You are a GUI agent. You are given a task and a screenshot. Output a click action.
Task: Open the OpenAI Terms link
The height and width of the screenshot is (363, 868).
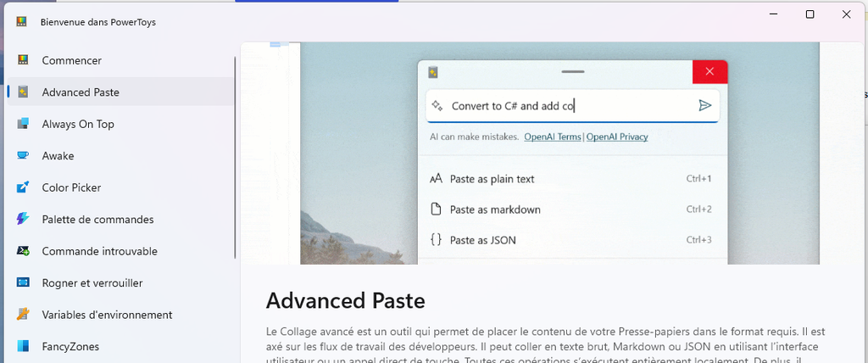pos(553,137)
